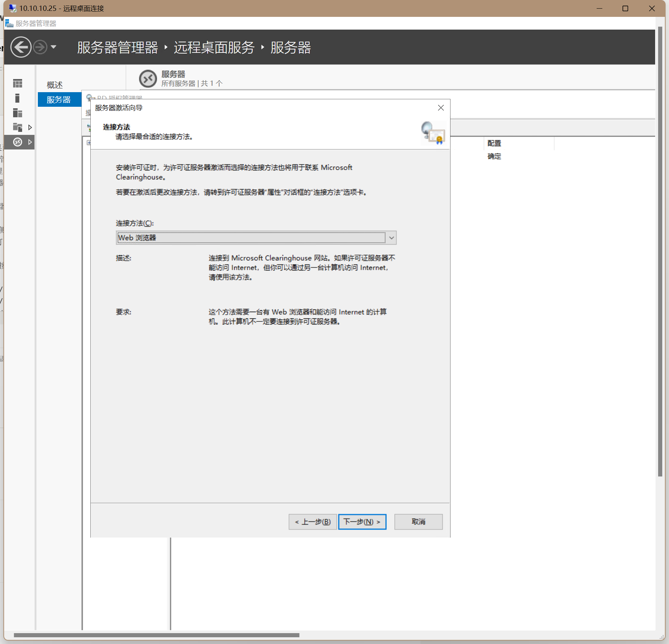The image size is (669, 644).
Task: Click the servers tile round icon
Action: pos(148,79)
